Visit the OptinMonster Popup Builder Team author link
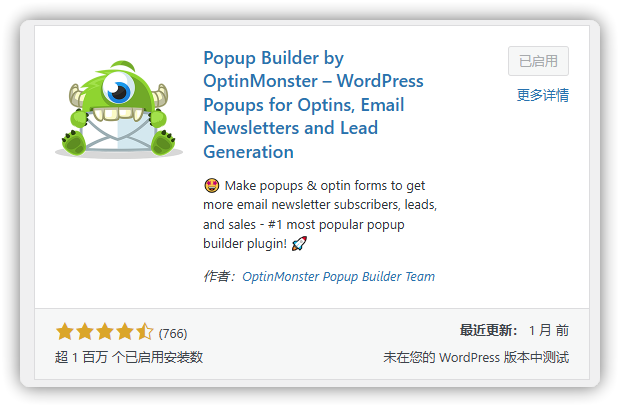 pos(338,276)
